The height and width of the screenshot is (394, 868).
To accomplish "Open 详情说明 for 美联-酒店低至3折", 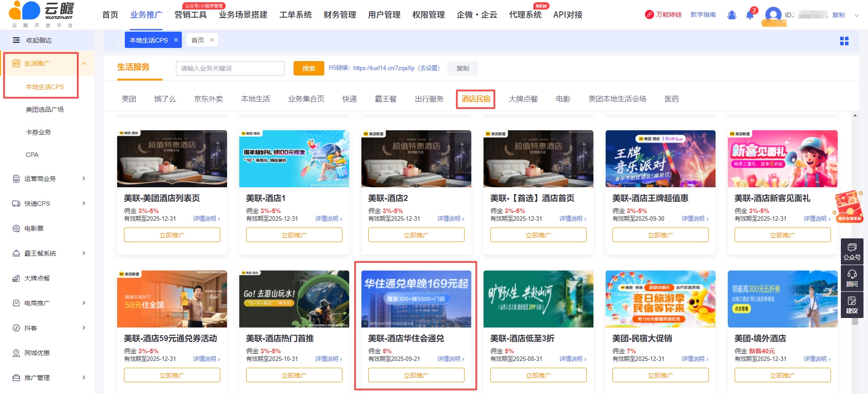I will (x=573, y=359).
